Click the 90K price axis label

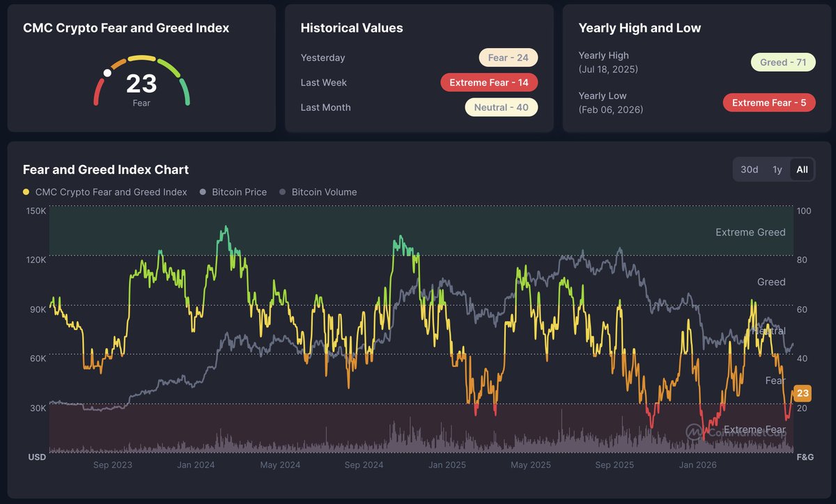(38, 309)
